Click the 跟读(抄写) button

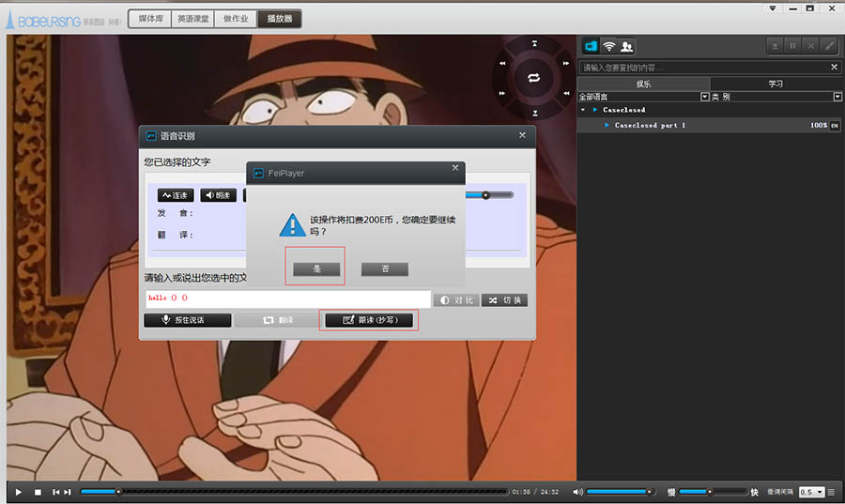click(369, 320)
